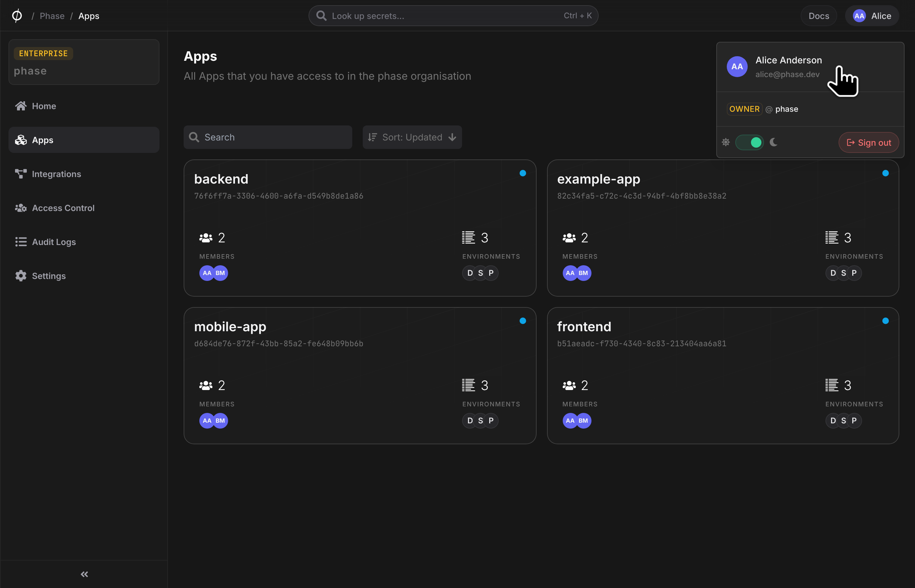Click the blue status dot on frontend
Viewport: 915px width, 588px height.
[x=885, y=321]
